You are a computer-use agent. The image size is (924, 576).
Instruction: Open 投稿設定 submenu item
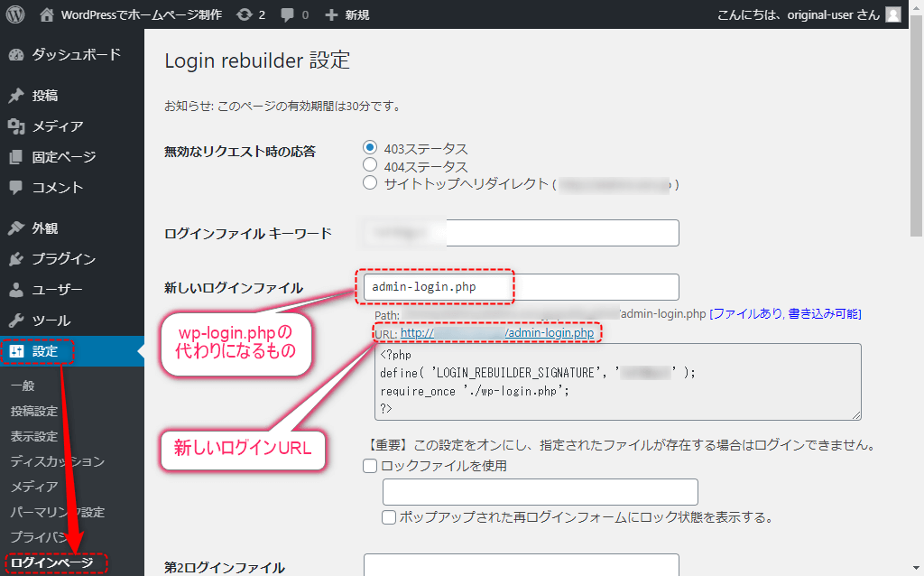(x=34, y=411)
